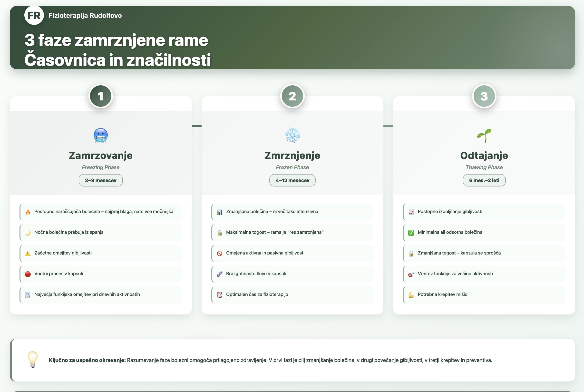This screenshot has width=584, height=392.
Task: Click the Fizioterapija Rudolfovo brand name
Action: pyautogui.click(x=85, y=16)
